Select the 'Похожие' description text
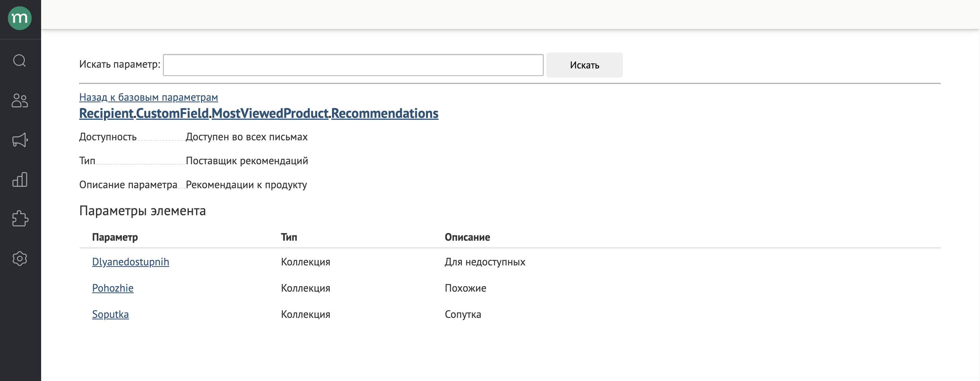The image size is (980, 381). 465,288
